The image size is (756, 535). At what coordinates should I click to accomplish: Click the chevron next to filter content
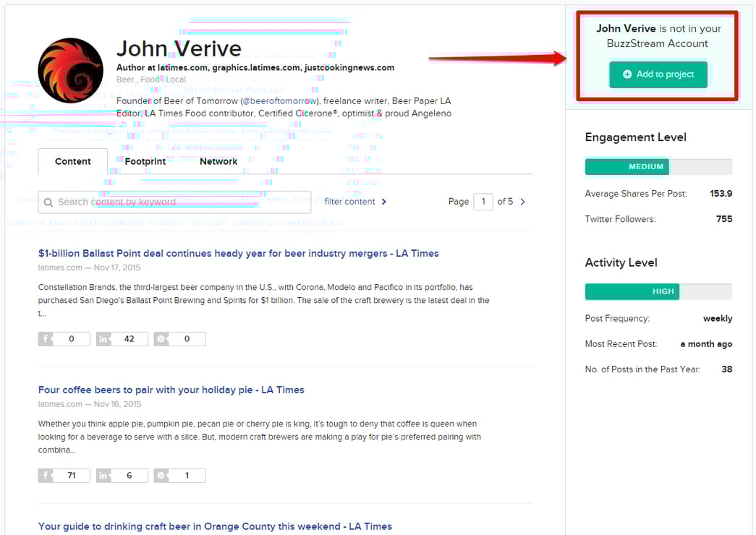pyautogui.click(x=383, y=202)
